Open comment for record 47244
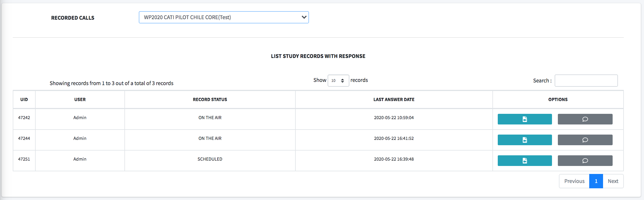The height and width of the screenshot is (200, 644). (x=585, y=140)
